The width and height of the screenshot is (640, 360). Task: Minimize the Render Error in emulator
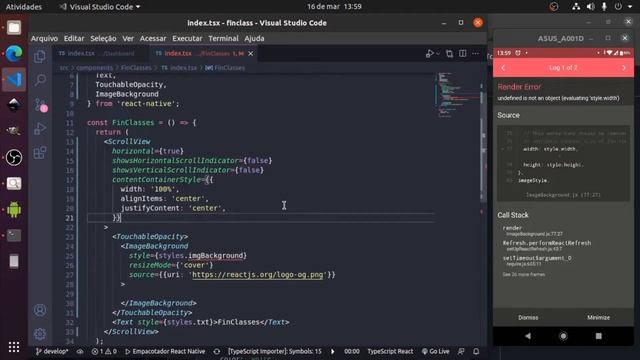click(x=598, y=317)
